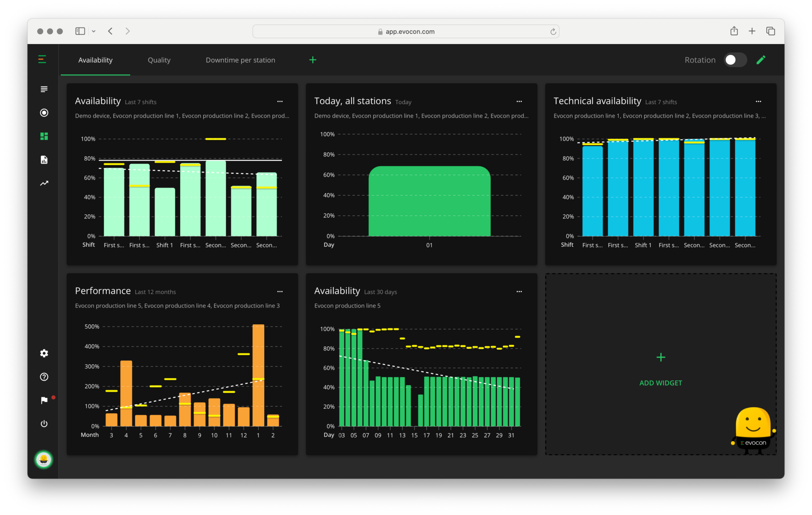Click the Safari share icon
This screenshot has height=515, width=812.
pyautogui.click(x=734, y=31)
